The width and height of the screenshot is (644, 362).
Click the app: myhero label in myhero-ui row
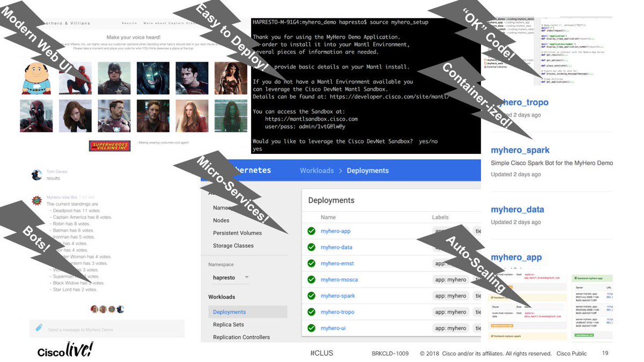click(x=451, y=328)
